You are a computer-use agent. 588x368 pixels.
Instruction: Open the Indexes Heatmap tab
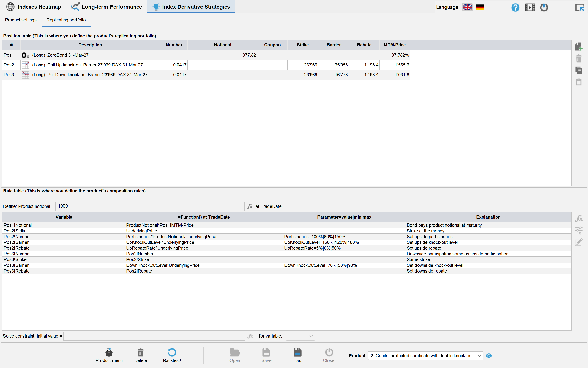33,7
